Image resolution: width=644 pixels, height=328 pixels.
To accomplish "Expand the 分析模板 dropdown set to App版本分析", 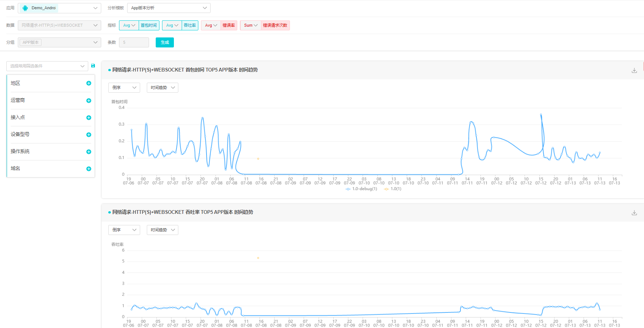I will coord(169,8).
